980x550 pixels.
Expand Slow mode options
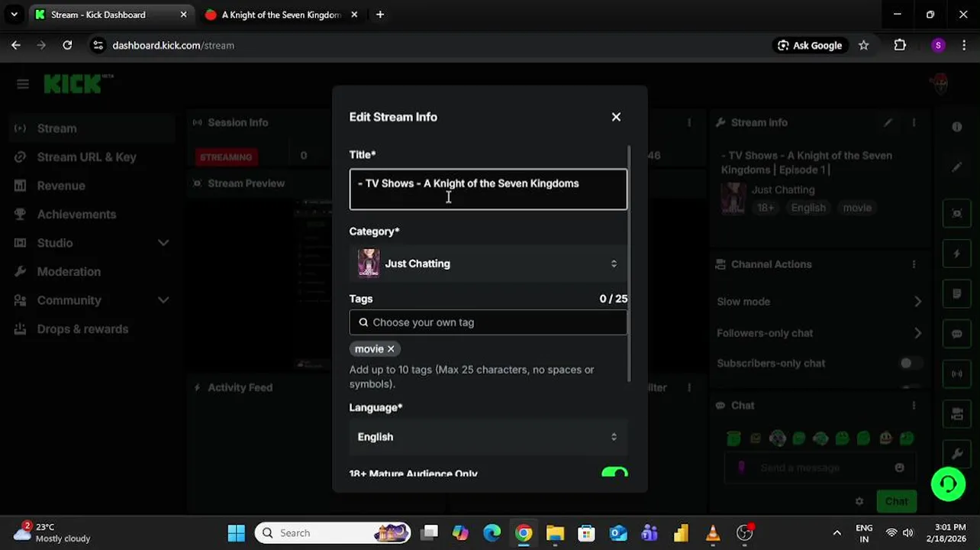[x=917, y=302]
